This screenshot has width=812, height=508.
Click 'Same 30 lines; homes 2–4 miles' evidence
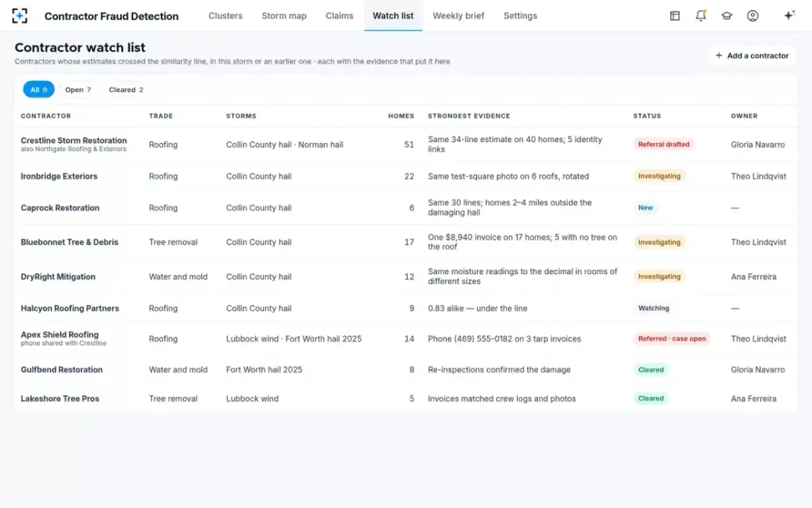click(510, 207)
